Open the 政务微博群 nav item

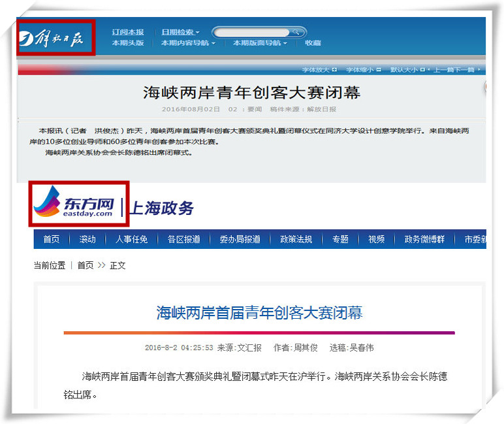[x=424, y=239]
